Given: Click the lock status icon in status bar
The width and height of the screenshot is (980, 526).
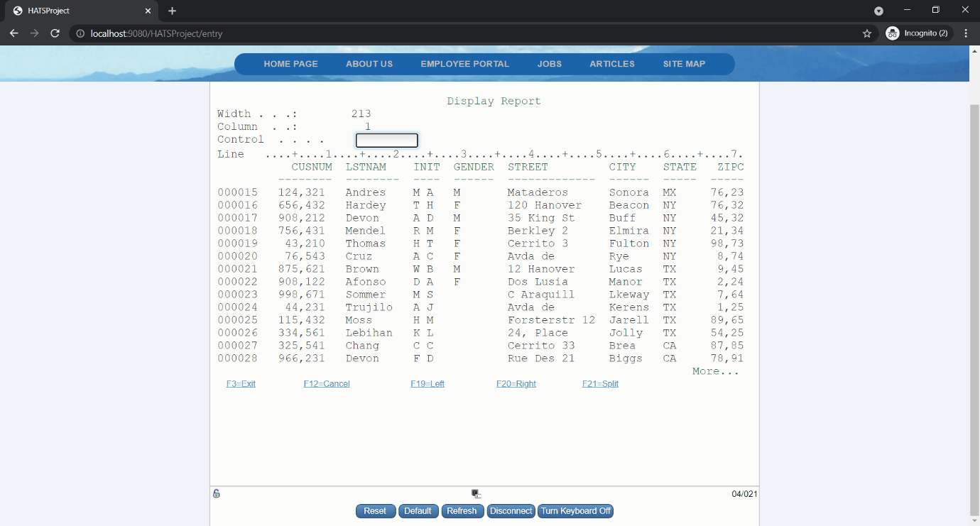Looking at the screenshot, I should click(x=217, y=494).
